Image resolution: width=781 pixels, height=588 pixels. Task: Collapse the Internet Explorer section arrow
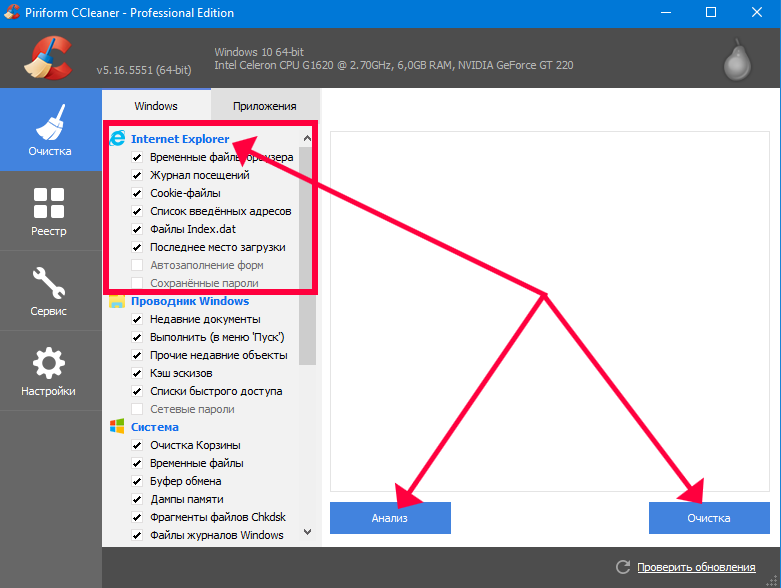[307, 138]
